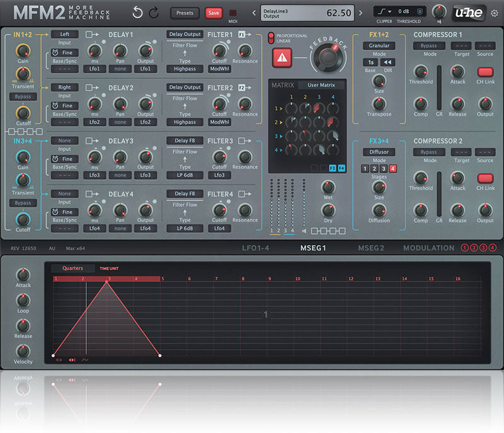Toggle the matrix F4 button

tap(341, 168)
